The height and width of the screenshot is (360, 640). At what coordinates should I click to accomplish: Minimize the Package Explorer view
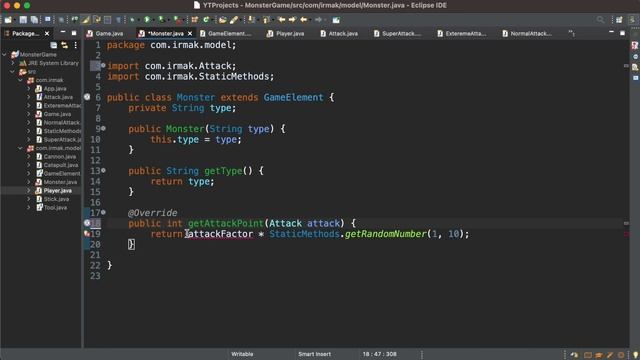click(x=62, y=32)
